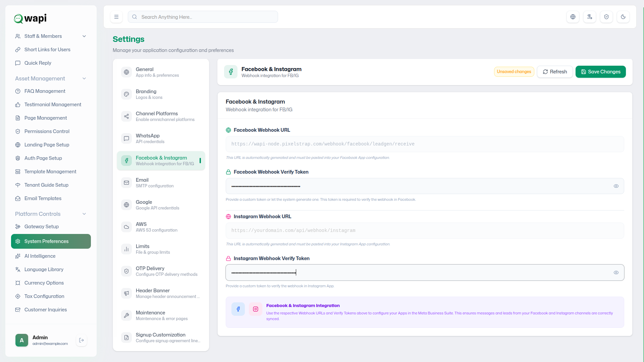
Task: Click the Instagram Webhook Verify Token field
Action: (425, 273)
